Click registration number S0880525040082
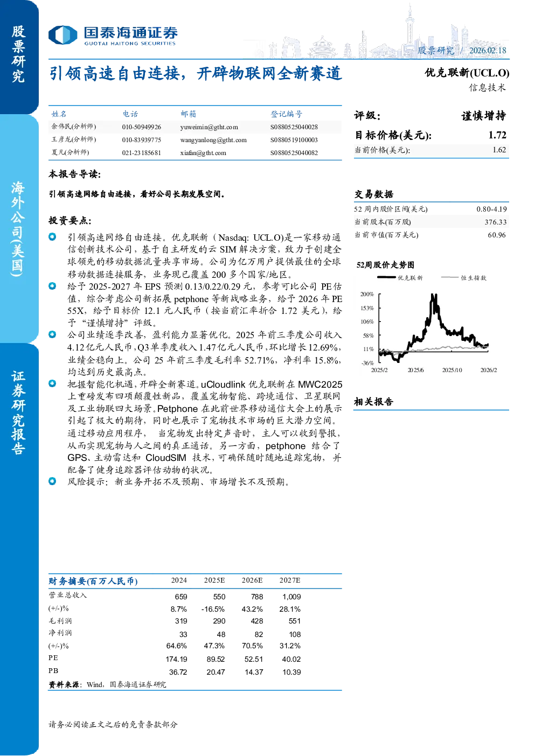Screen dimensions: 535x756 [x=294, y=153]
